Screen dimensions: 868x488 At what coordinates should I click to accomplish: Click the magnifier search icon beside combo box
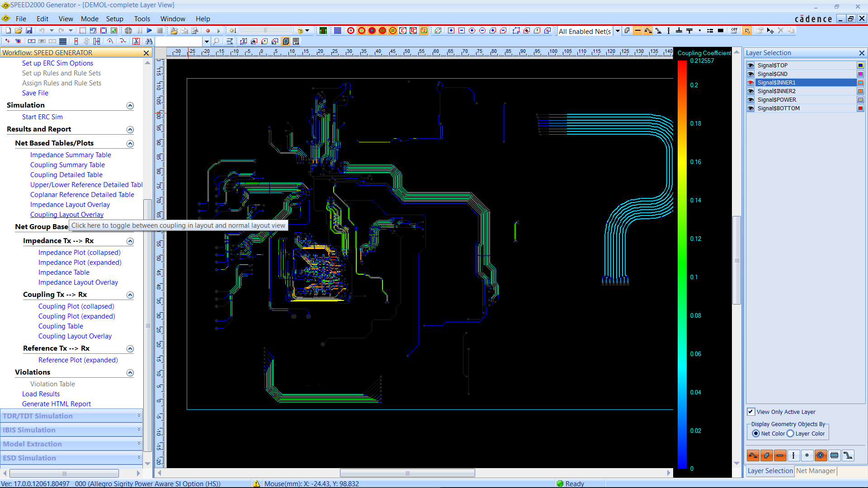point(217,41)
